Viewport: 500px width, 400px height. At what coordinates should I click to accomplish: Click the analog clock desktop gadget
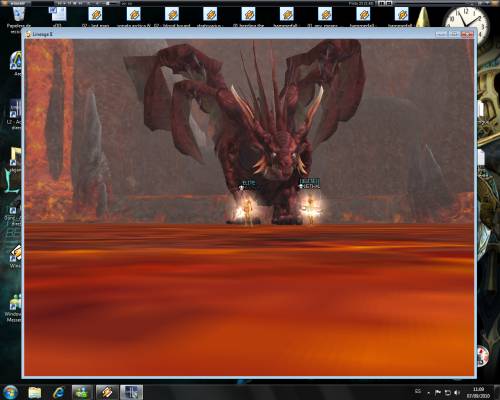click(x=465, y=23)
